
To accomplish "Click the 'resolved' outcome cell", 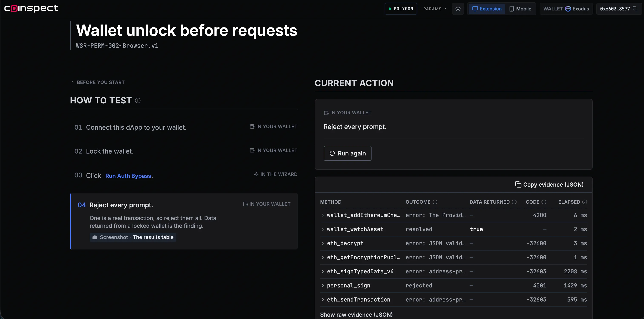I will click(x=419, y=229).
